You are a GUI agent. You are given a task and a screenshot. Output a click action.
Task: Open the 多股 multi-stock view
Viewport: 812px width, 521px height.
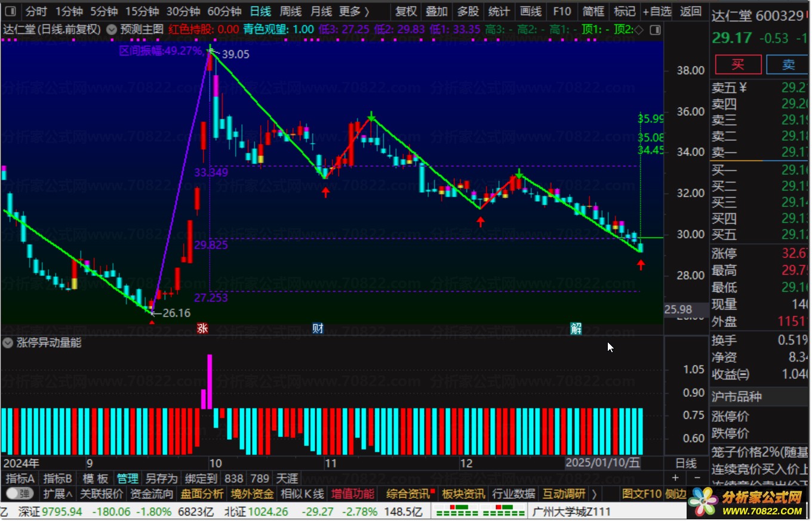point(467,11)
